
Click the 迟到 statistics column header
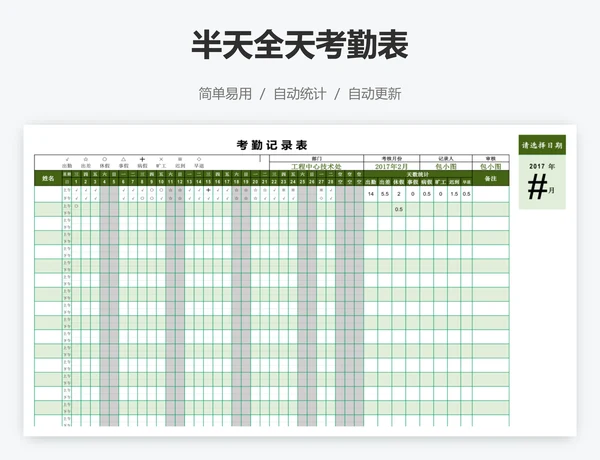(x=454, y=182)
